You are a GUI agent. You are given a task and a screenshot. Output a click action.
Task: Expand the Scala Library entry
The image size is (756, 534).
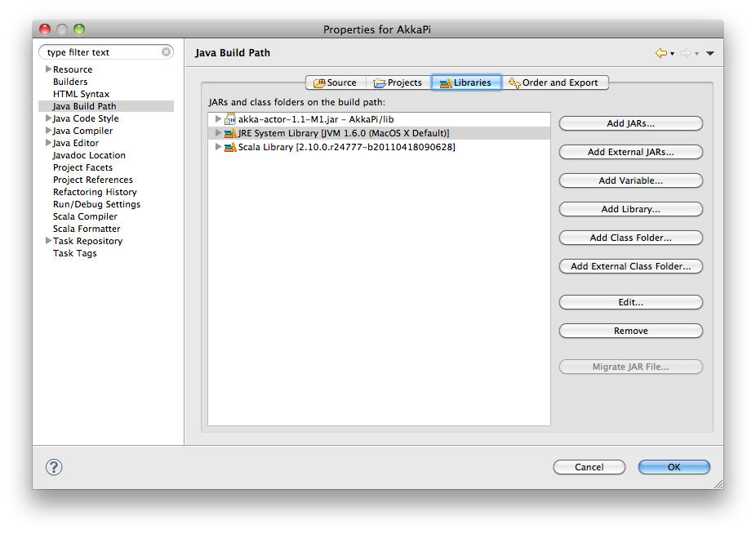(x=217, y=147)
